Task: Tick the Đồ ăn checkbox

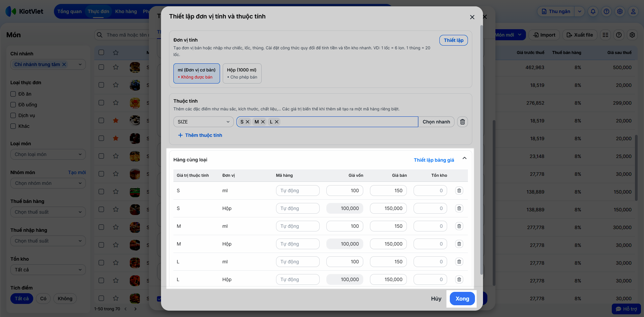Action: tap(13, 94)
